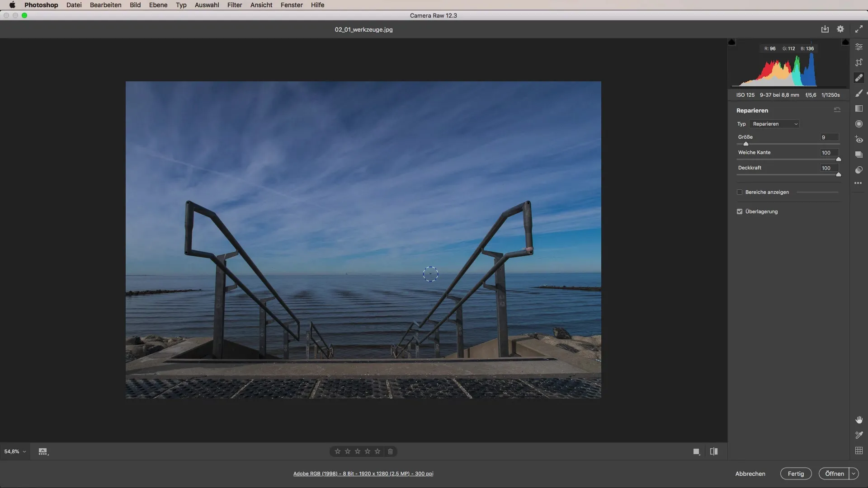Open the 54,8% zoom level dropdown

pyautogui.click(x=15, y=451)
